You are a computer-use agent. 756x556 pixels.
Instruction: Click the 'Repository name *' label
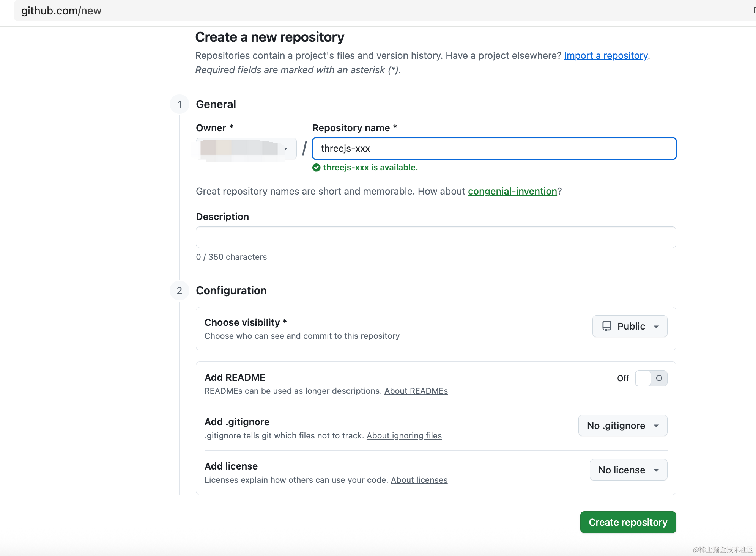[x=354, y=128]
